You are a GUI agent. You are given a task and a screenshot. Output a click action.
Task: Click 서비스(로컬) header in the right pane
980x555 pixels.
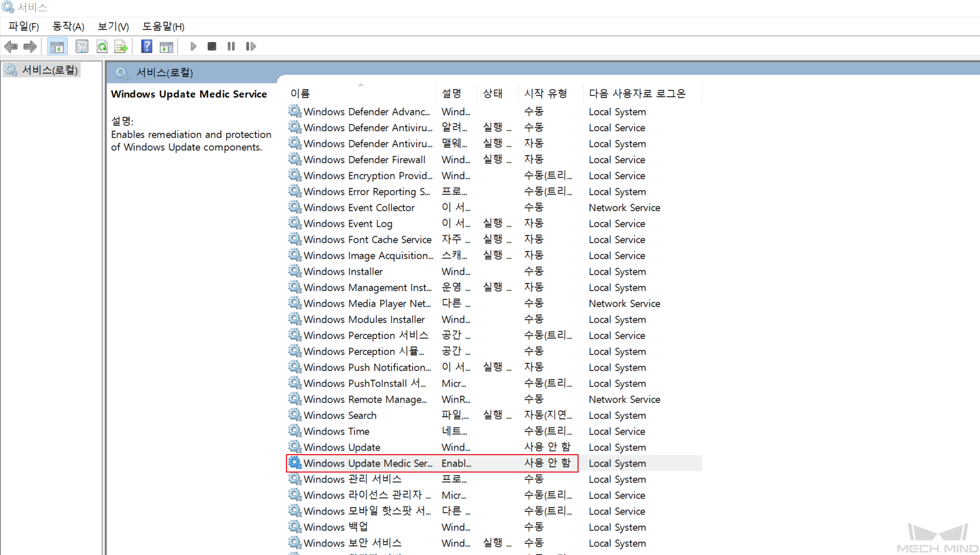[x=164, y=72]
